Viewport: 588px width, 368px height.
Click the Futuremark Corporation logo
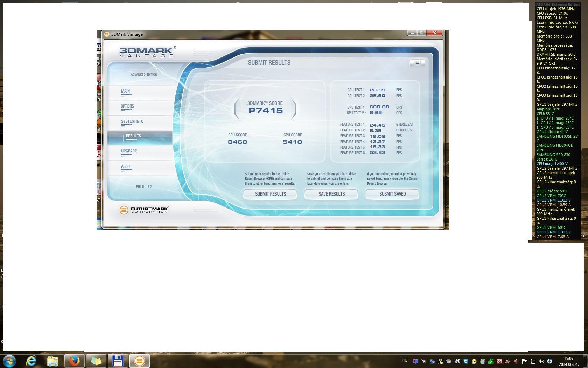pyautogui.click(x=144, y=210)
